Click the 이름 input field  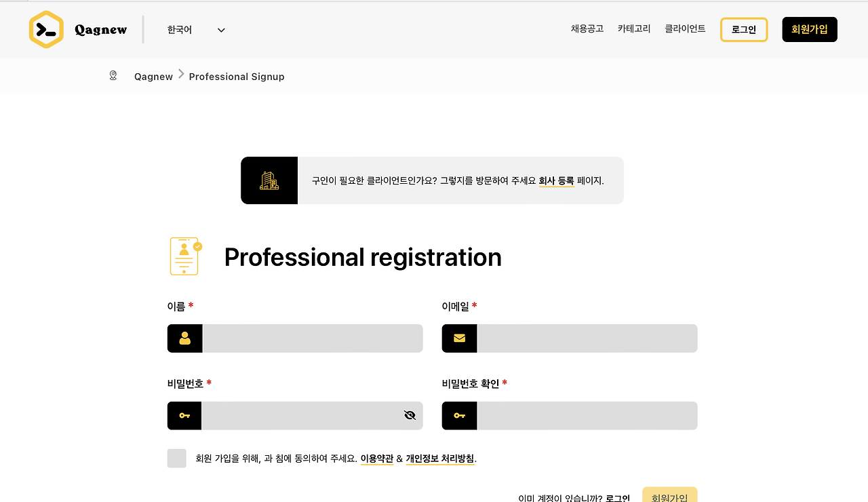(312, 338)
